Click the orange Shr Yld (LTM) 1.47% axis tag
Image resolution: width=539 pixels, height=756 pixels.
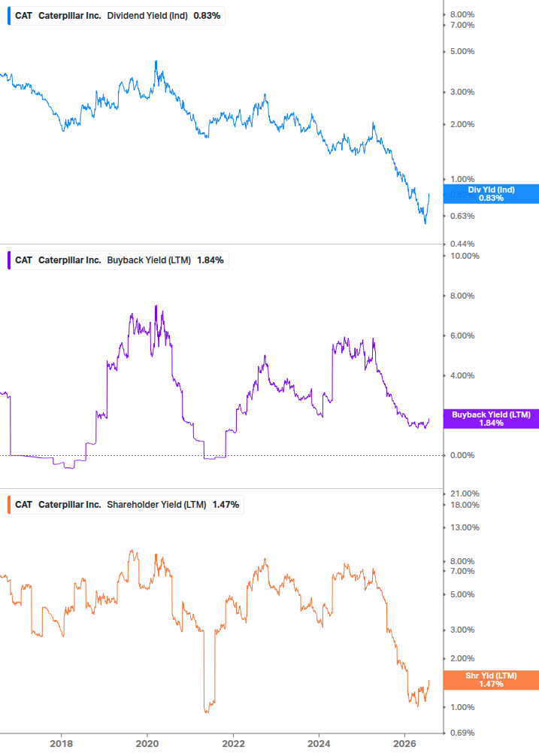491,680
